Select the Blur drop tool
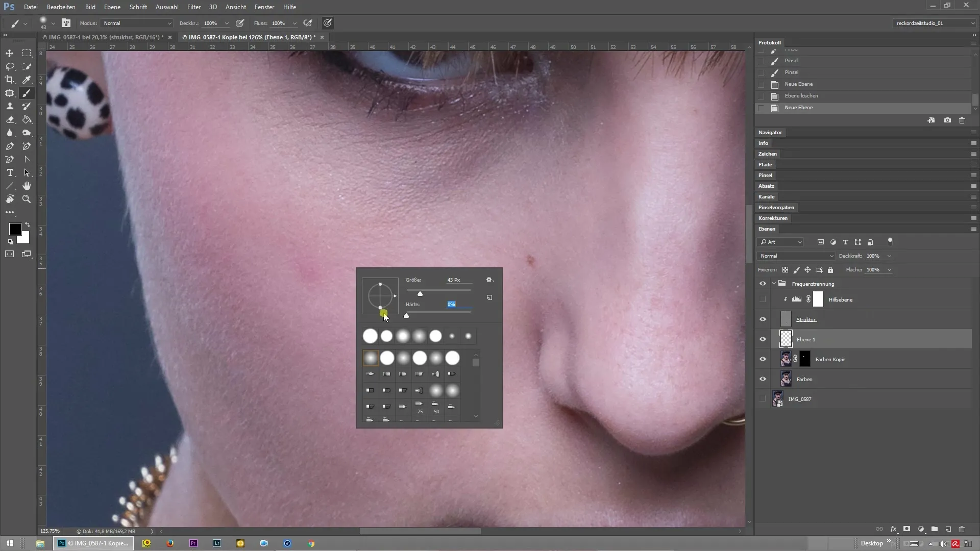The height and width of the screenshot is (551, 980). 10,133
